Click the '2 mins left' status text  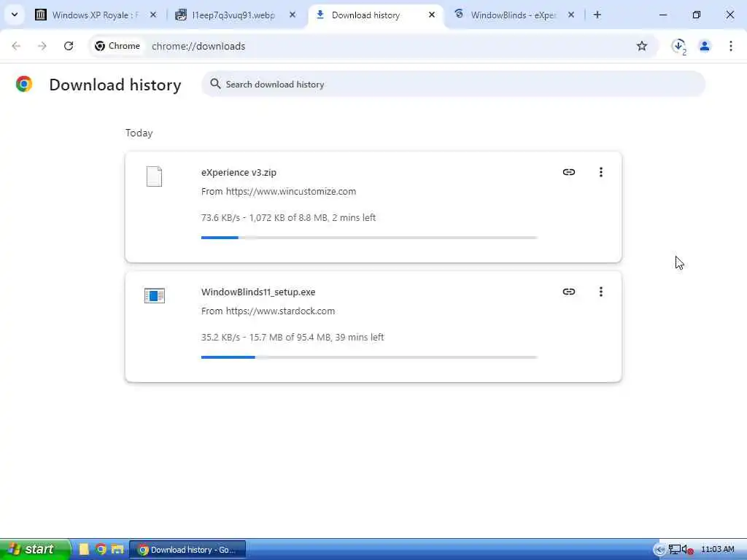(x=354, y=217)
